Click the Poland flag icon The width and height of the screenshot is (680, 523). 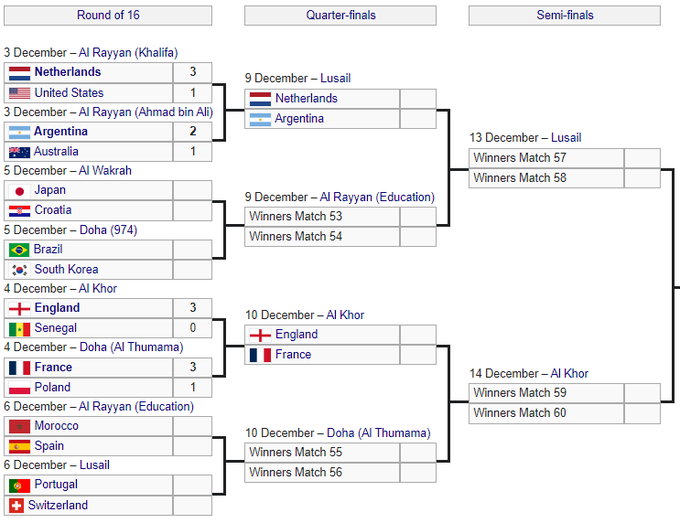[x=18, y=388]
